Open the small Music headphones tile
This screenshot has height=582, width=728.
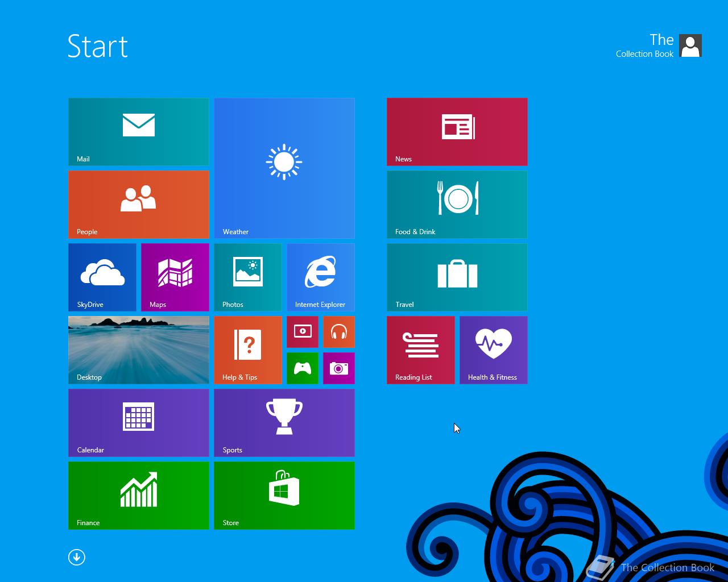(x=339, y=332)
